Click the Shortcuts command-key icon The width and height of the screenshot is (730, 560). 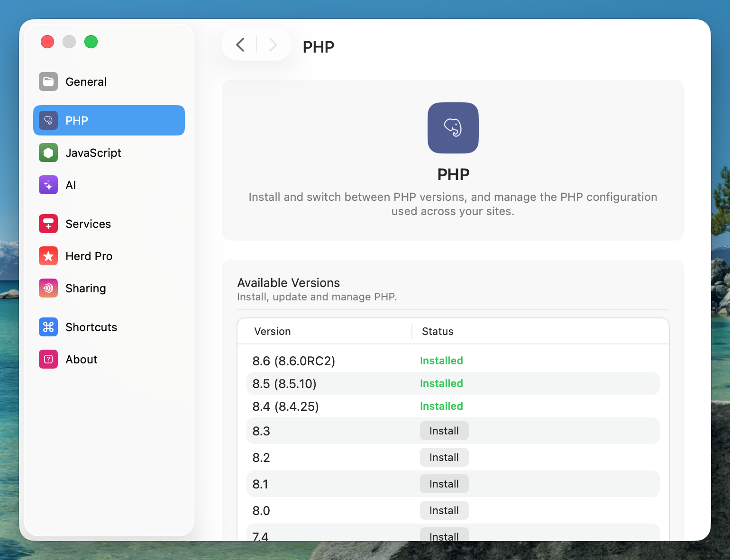pyautogui.click(x=48, y=327)
